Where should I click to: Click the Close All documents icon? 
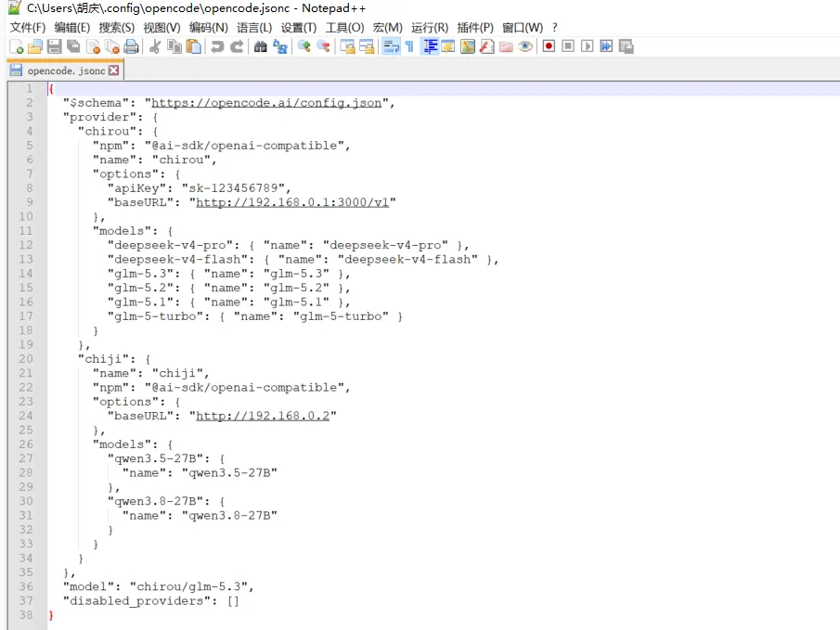coord(112,46)
